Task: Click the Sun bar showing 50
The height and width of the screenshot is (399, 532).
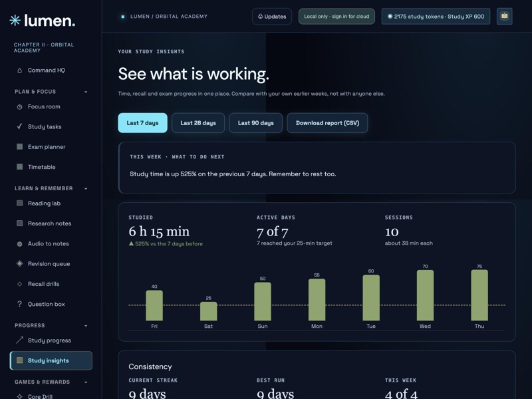Action: click(x=263, y=301)
